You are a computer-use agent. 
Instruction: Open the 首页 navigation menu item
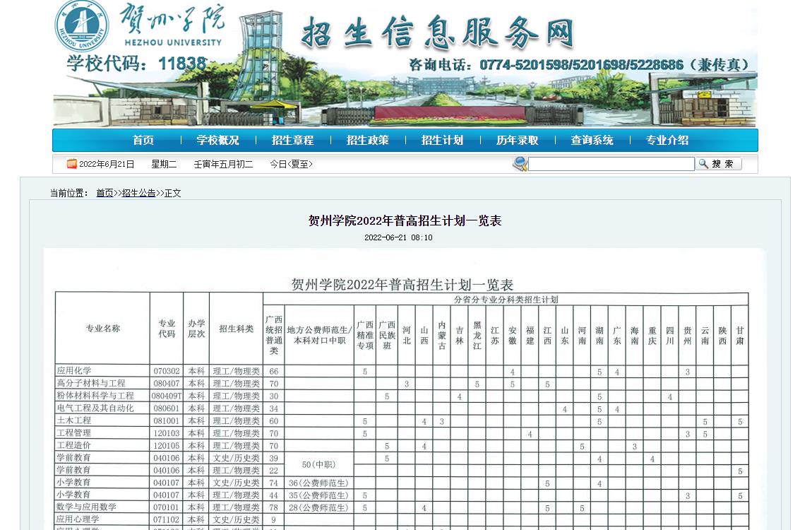(143, 141)
